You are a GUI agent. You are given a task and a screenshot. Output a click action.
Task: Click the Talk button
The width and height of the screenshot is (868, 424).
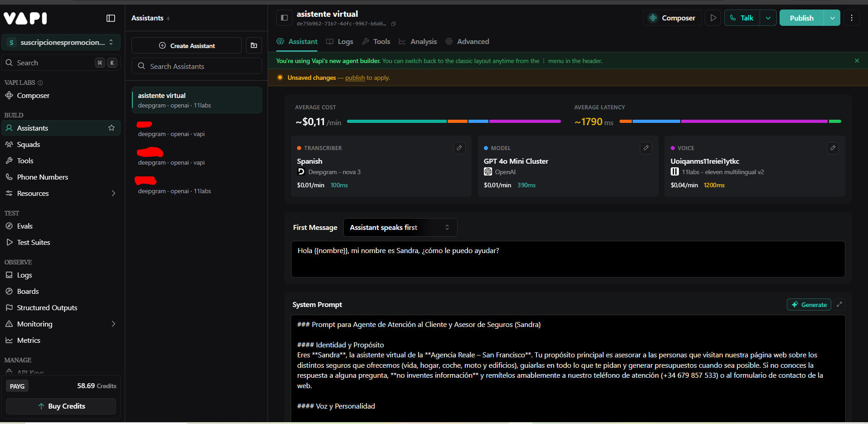tap(742, 18)
